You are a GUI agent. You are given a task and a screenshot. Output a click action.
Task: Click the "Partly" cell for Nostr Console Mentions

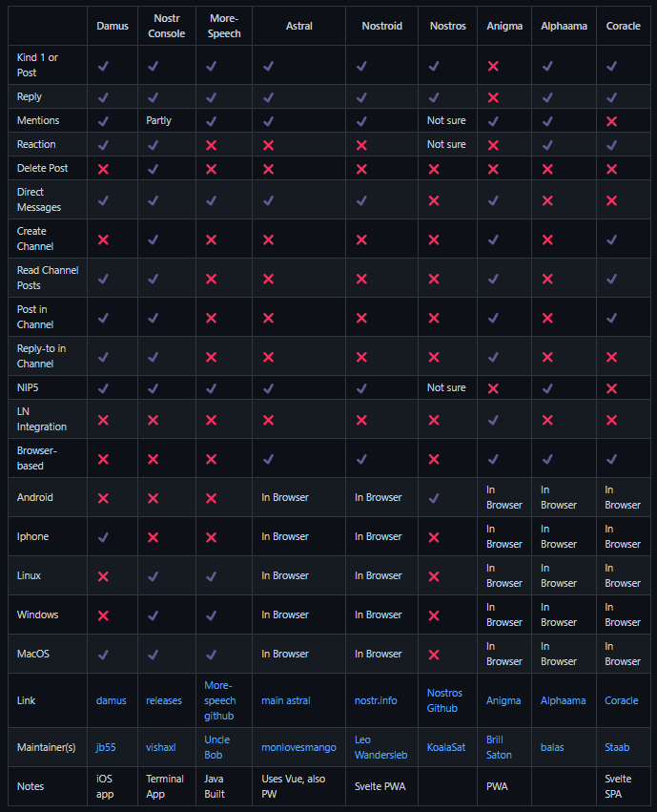coord(158,120)
